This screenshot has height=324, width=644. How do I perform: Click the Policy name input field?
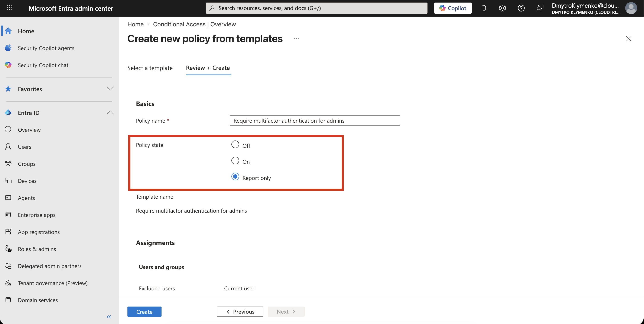[315, 120]
